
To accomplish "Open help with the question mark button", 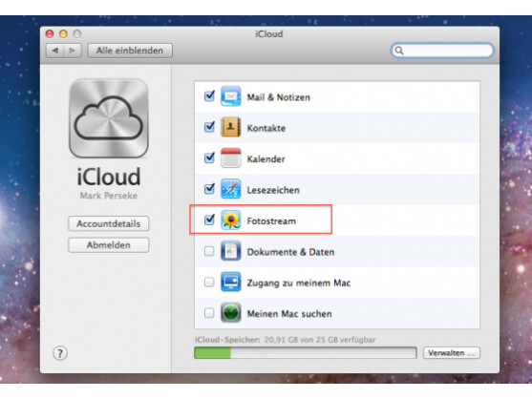I will point(60,353).
